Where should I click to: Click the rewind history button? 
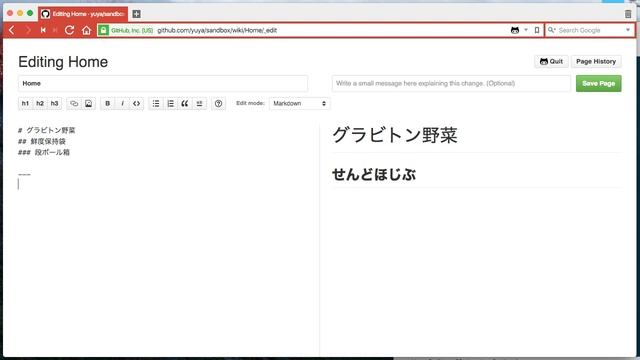tap(43, 30)
